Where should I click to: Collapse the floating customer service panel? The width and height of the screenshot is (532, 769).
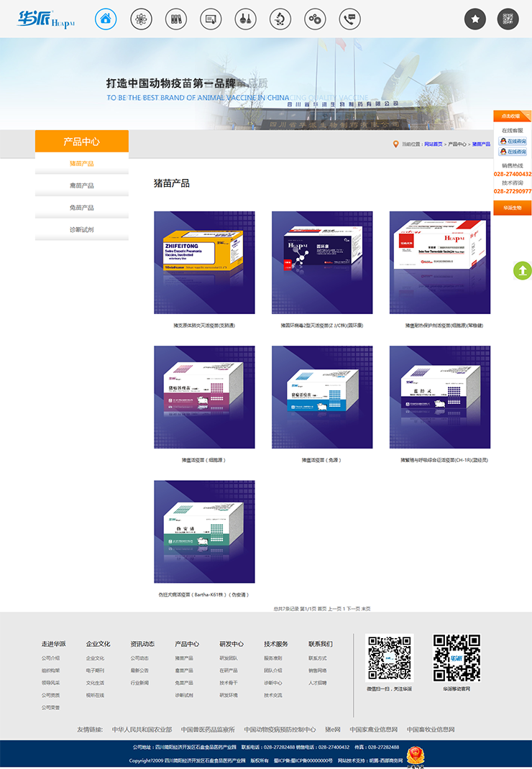tap(527, 116)
